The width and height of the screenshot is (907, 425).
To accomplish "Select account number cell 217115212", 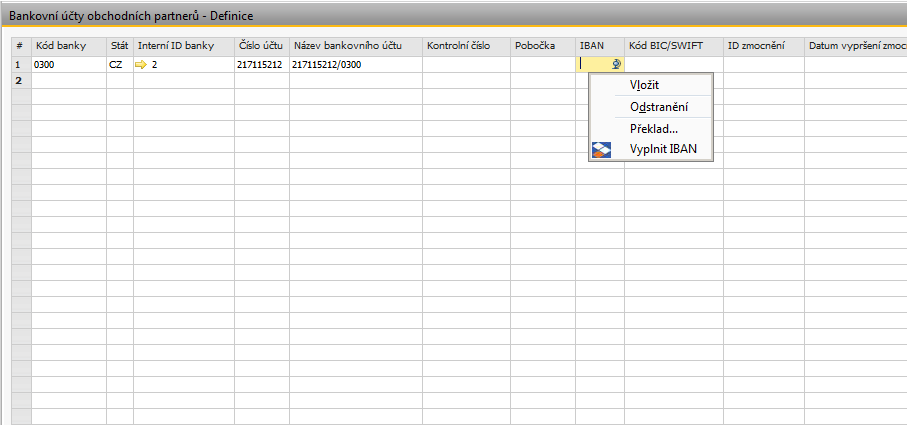I will [261, 65].
